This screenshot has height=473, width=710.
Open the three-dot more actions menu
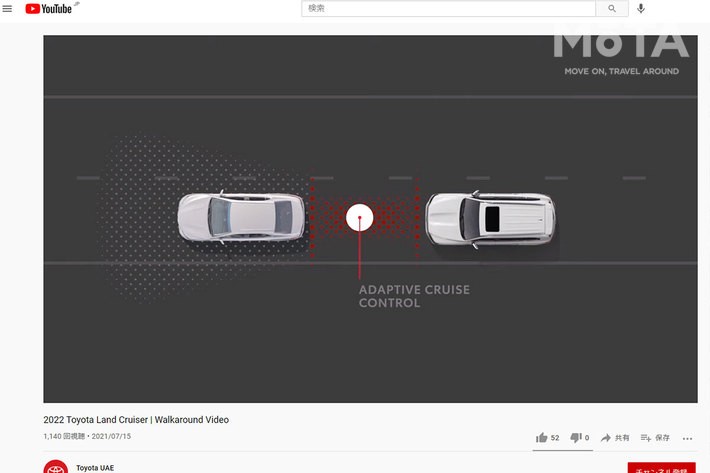pos(687,438)
